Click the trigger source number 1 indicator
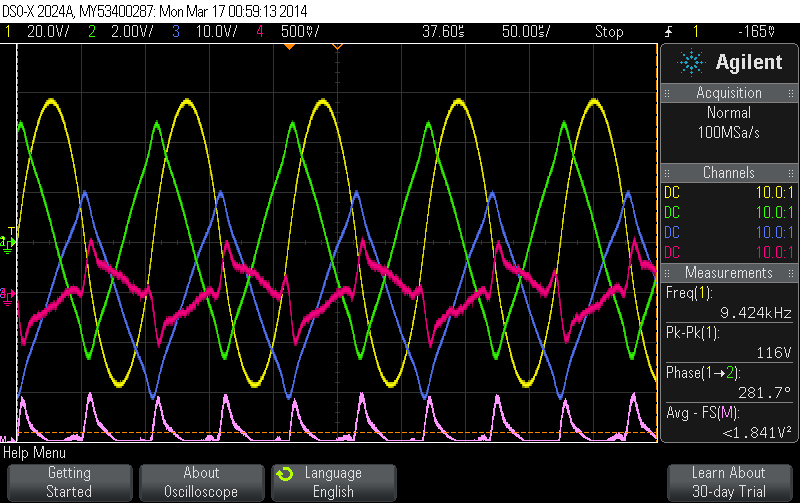This screenshot has height=503, width=800. click(x=695, y=32)
